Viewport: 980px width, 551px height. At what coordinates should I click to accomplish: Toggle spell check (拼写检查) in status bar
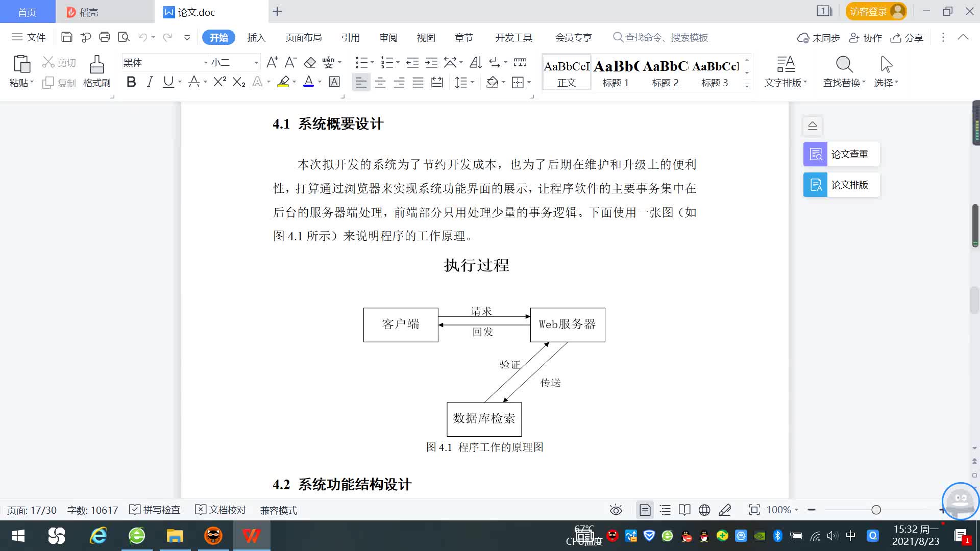coord(155,510)
